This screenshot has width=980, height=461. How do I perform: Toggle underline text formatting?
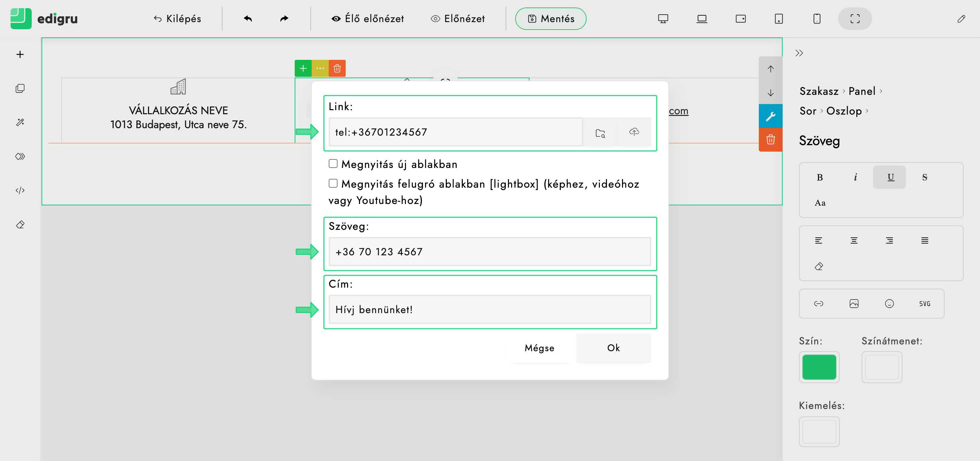click(890, 177)
